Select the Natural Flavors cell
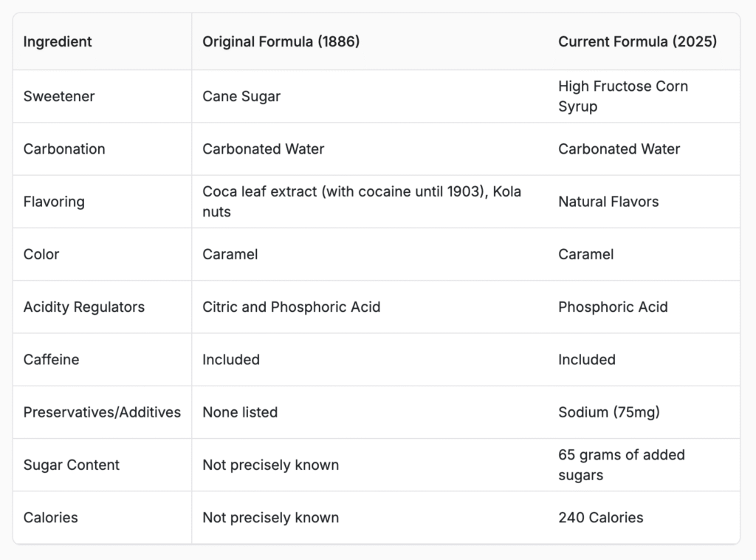The height and width of the screenshot is (560, 756). 608,202
